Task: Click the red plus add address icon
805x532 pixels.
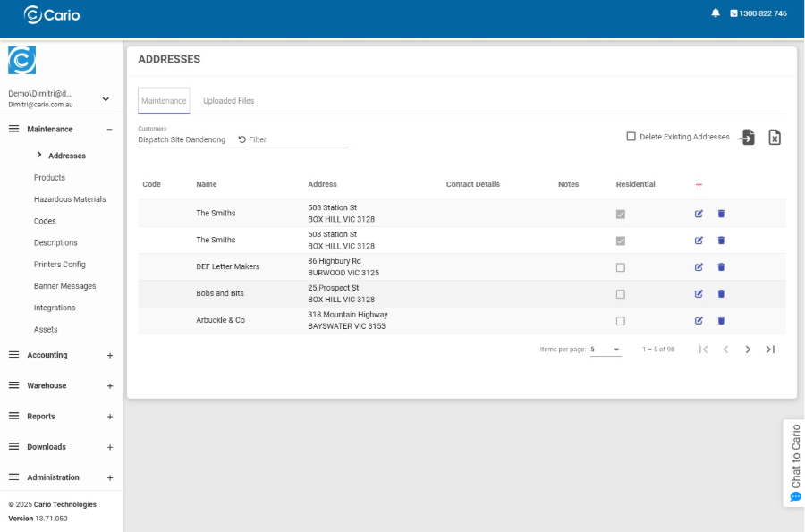Action: pos(699,184)
